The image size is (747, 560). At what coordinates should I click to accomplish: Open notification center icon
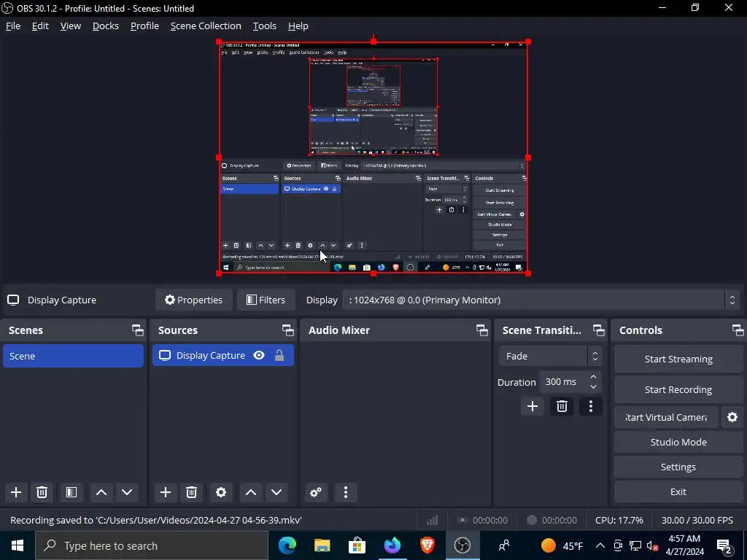(x=724, y=546)
